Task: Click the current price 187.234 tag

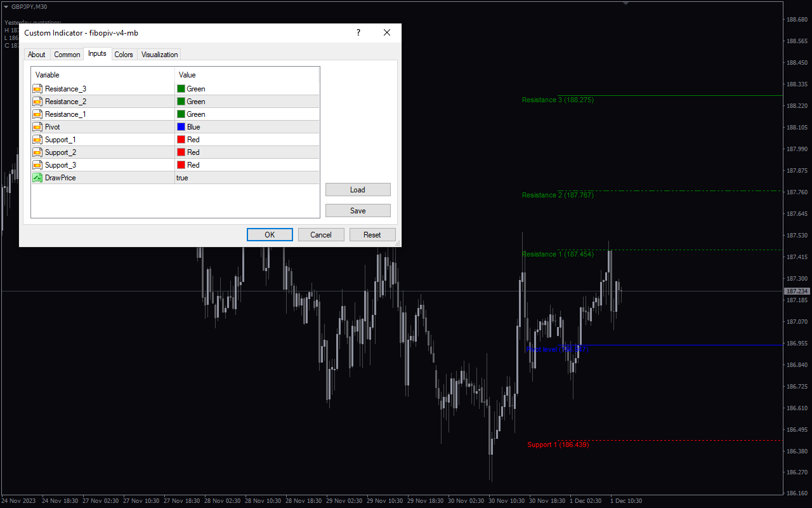Action: coord(797,291)
